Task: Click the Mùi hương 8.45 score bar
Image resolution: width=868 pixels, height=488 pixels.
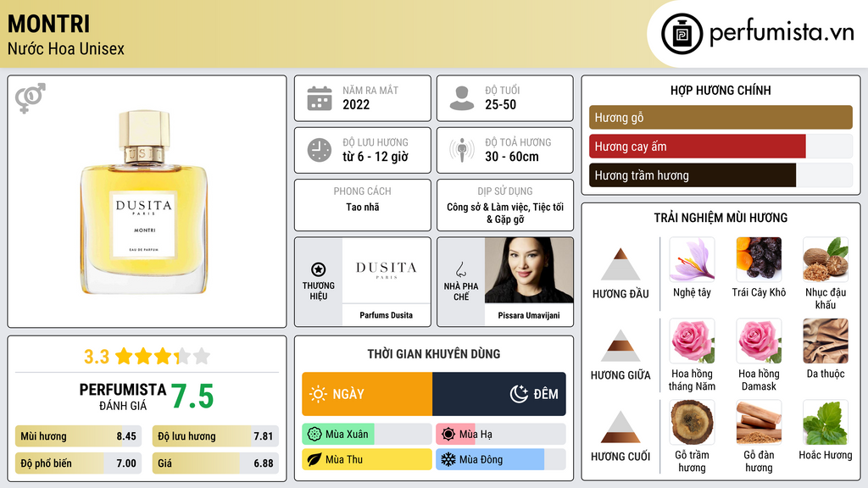Action: click(x=79, y=436)
